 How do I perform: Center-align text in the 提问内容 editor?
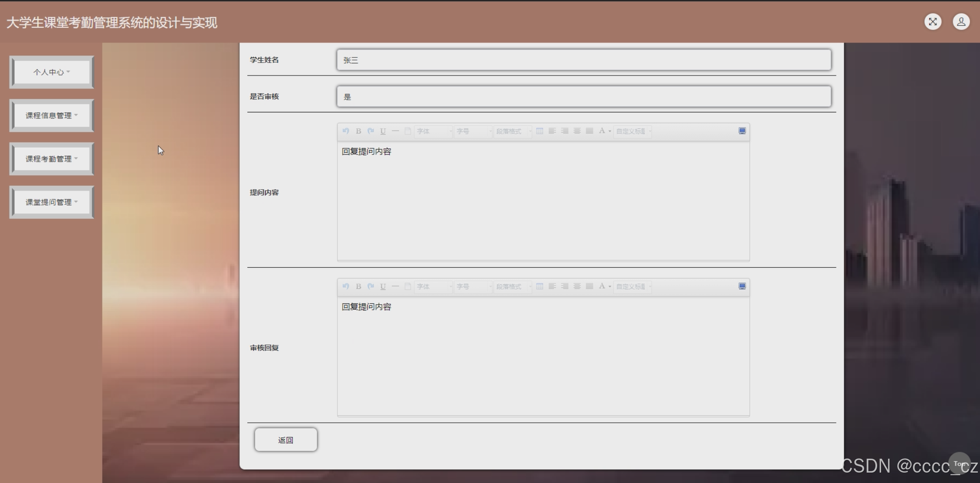(x=577, y=131)
